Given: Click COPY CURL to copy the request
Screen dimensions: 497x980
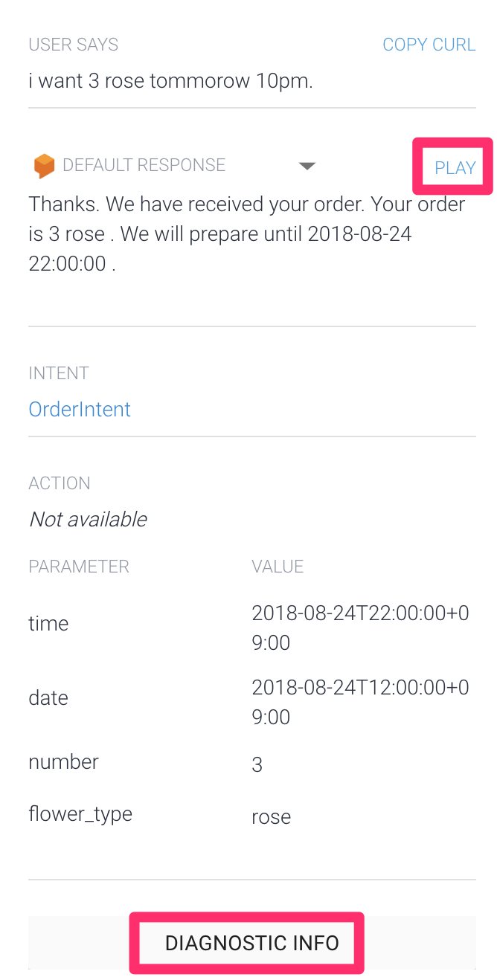Looking at the screenshot, I should pyautogui.click(x=429, y=45).
